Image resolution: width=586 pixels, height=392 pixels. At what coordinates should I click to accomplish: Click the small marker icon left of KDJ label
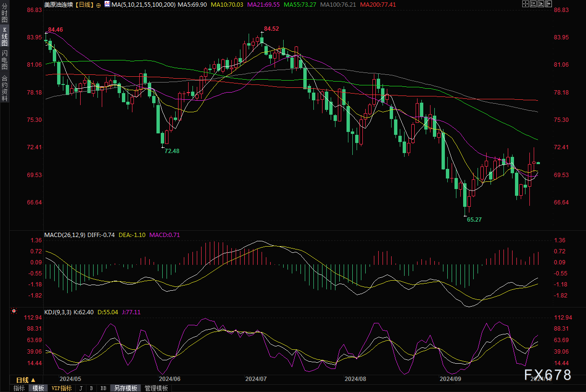coord(13,312)
